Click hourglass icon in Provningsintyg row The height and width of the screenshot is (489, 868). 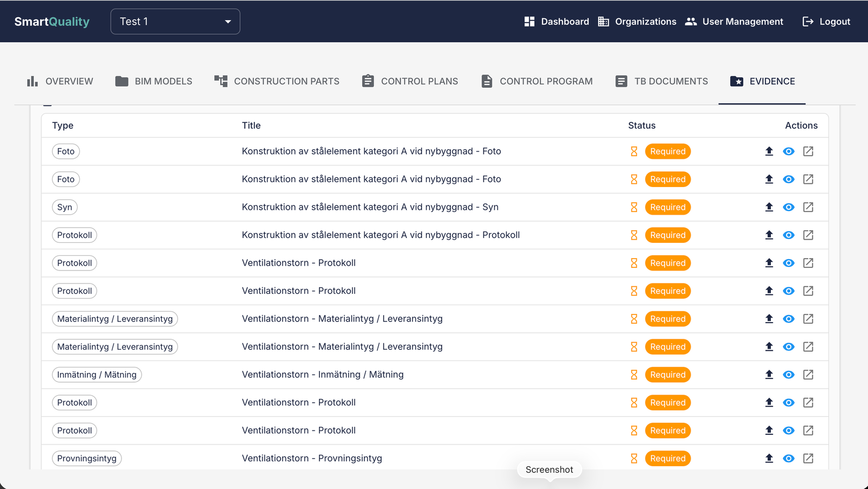pos(634,458)
